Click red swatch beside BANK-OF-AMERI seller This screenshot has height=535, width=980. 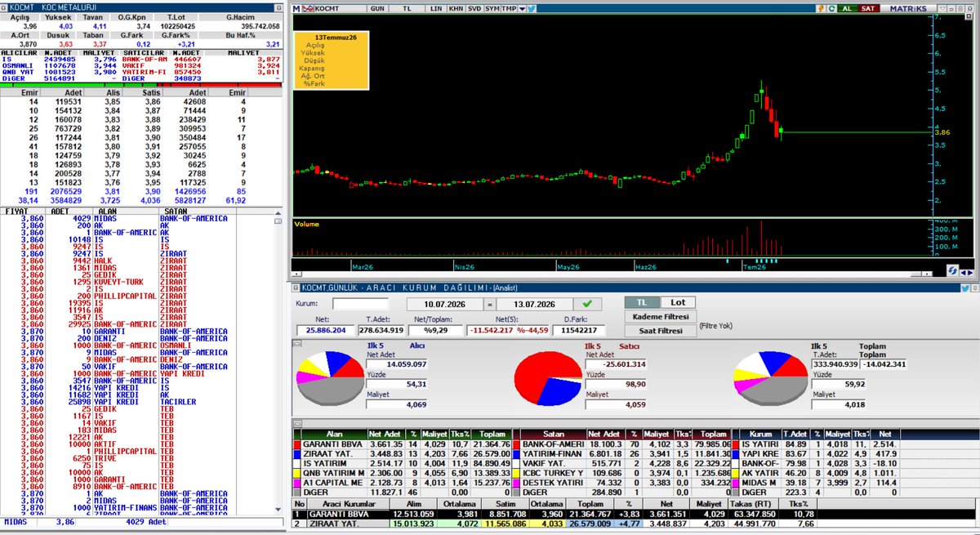coord(515,444)
